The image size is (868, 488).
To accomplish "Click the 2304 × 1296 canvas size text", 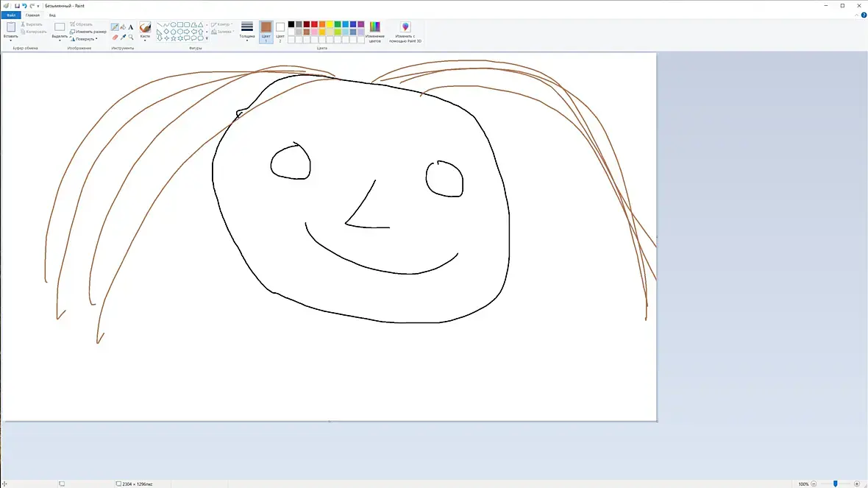I will coord(138,484).
